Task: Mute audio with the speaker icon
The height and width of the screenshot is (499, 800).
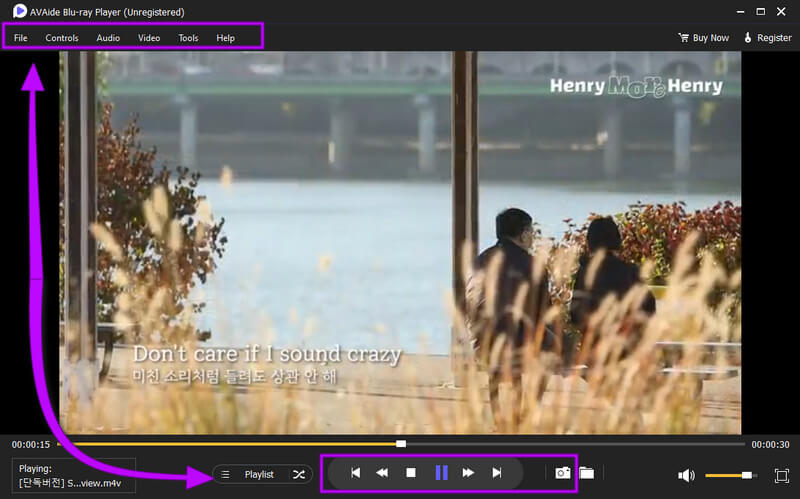Action: tap(686, 476)
